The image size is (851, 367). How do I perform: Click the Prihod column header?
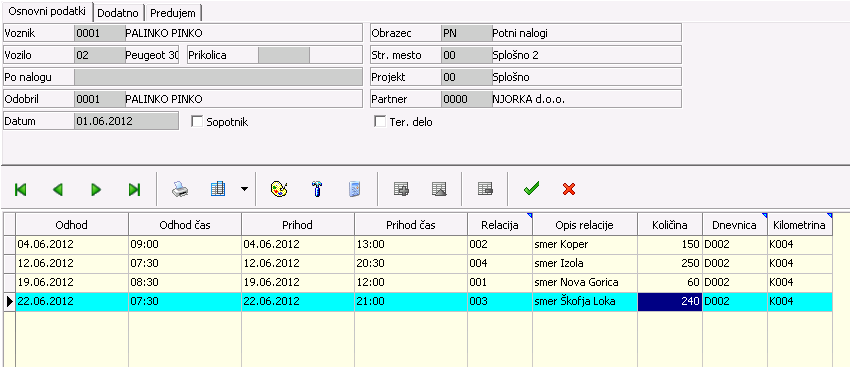[x=297, y=225]
